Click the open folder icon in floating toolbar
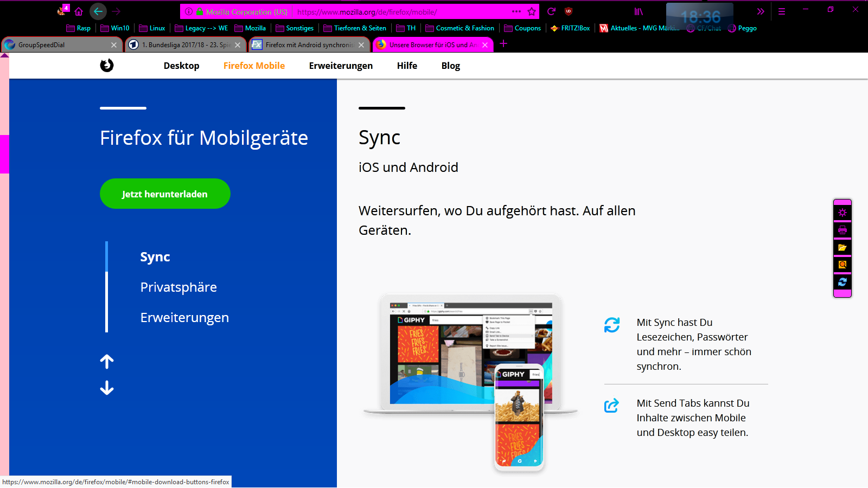The image size is (868, 488). tap(842, 247)
